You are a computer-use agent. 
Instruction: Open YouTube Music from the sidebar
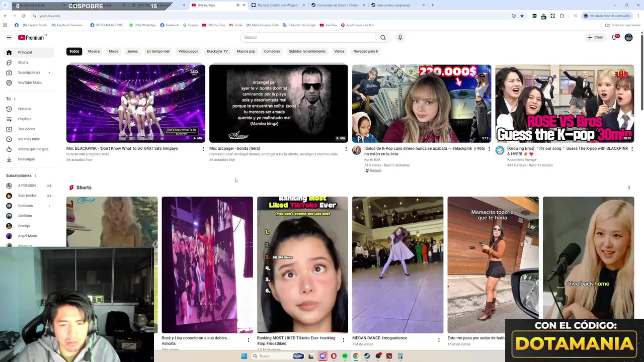(29, 82)
